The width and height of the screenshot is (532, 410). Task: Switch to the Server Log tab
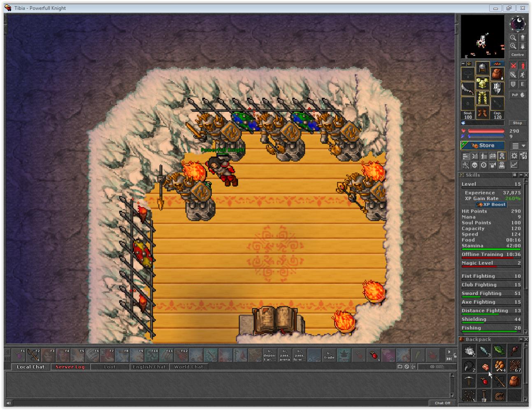click(70, 367)
